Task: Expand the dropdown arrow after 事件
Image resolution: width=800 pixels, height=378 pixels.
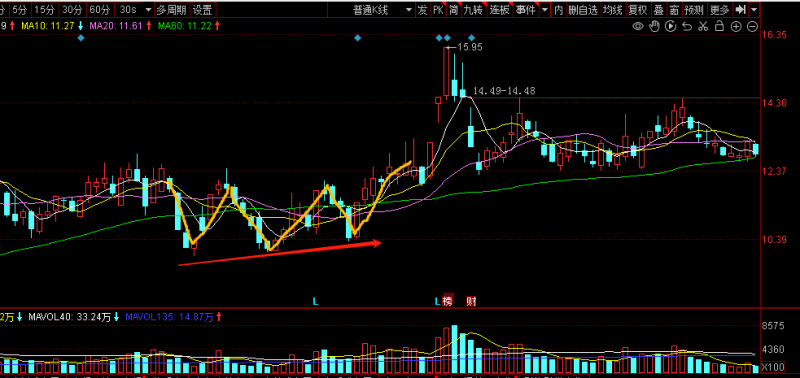Action: pyautogui.click(x=544, y=9)
